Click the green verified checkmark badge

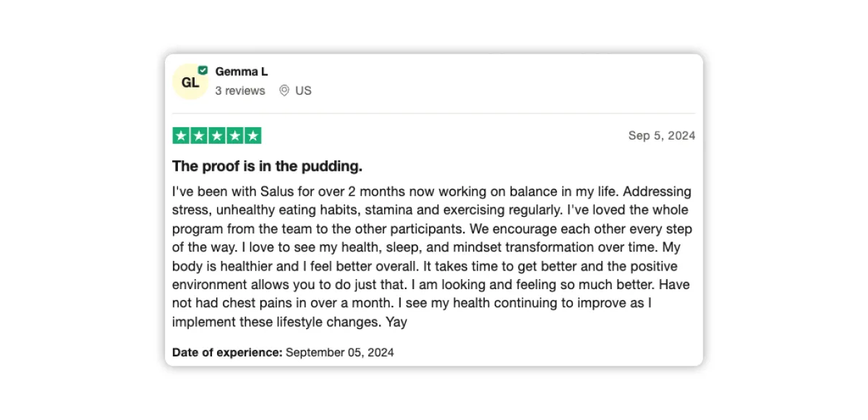pos(203,70)
